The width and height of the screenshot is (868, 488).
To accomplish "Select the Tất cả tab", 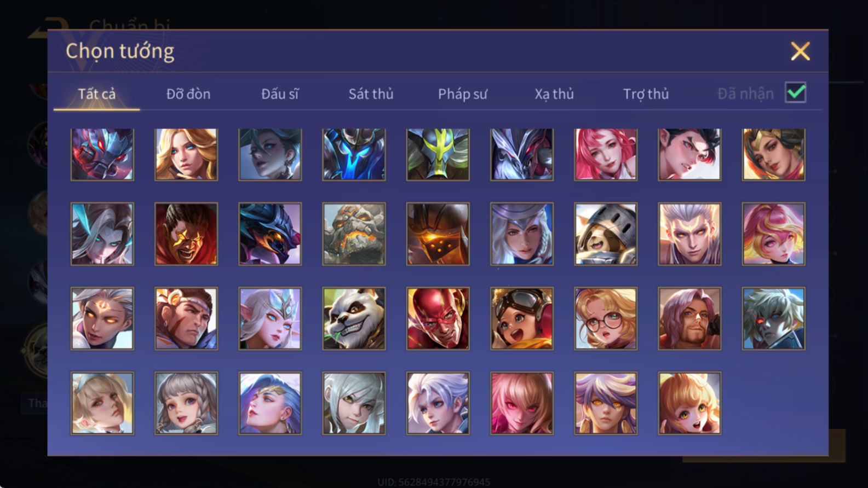I will tap(97, 94).
